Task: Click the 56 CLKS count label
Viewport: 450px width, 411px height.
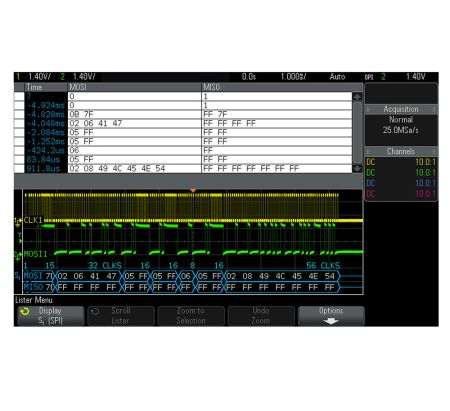Action: tap(323, 265)
